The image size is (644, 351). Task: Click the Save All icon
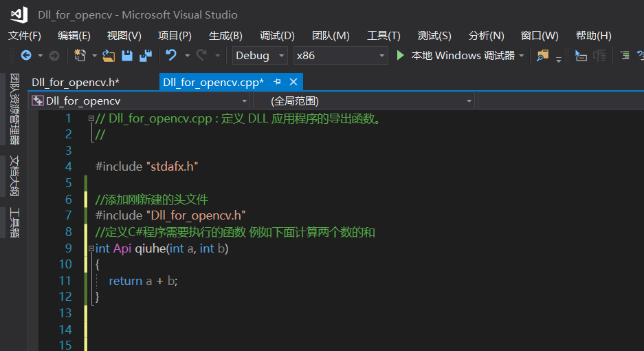pyautogui.click(x=146, y=56)
